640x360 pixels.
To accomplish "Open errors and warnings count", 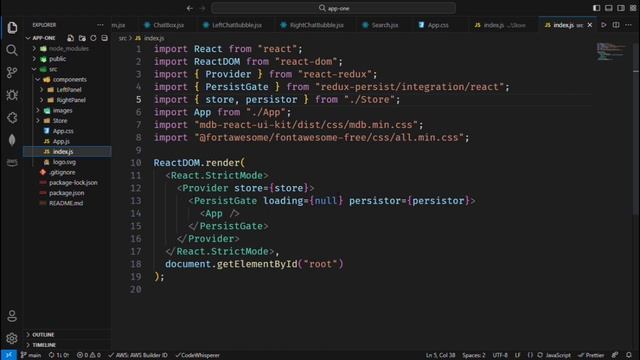I will click(x=89, y=355).
